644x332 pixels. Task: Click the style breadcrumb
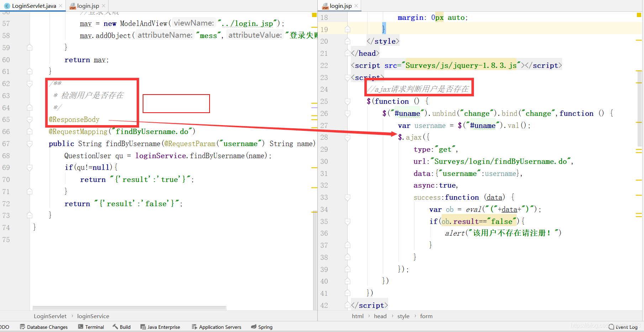point(403,316)
